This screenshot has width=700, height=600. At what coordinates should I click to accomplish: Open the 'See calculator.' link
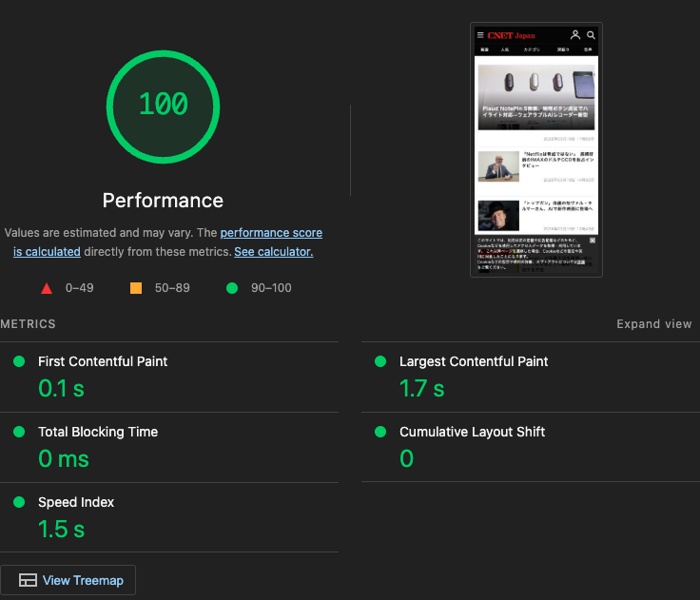tap(273, 252)
